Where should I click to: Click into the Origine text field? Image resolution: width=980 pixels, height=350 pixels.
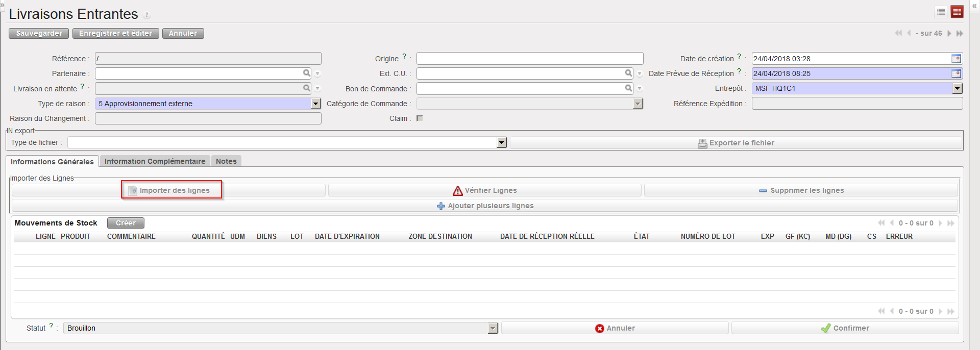(x=529, y=59)
